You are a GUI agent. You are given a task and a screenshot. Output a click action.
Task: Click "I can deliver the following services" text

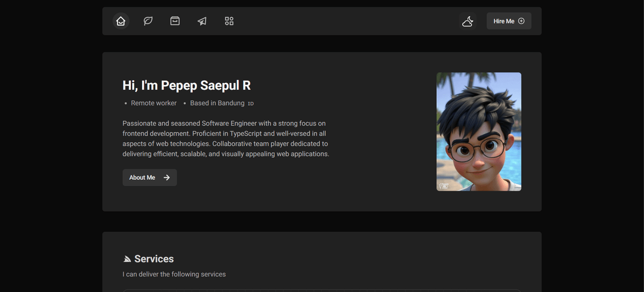(x=174, y=274)
